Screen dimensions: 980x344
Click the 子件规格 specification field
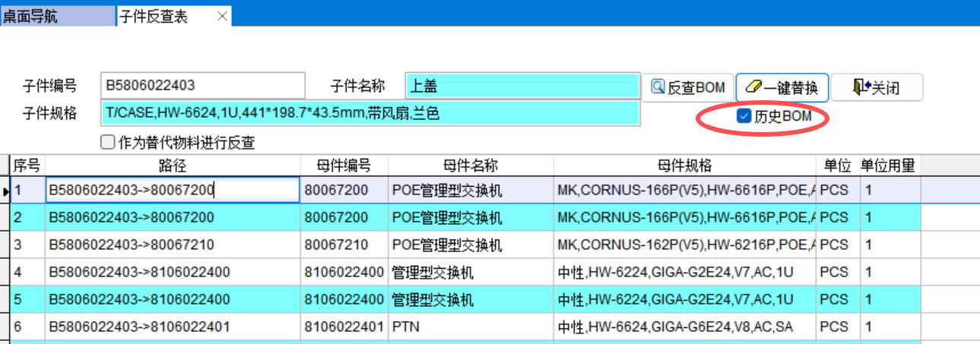[x=370, y=114]
